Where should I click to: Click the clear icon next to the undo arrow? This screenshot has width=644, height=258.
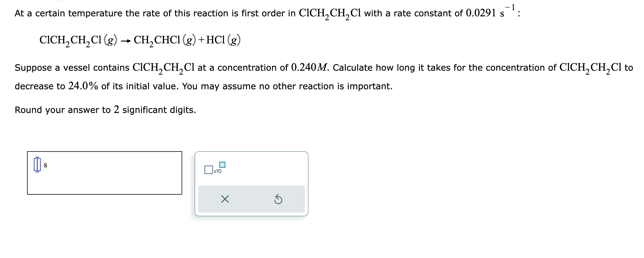[224, 199]
